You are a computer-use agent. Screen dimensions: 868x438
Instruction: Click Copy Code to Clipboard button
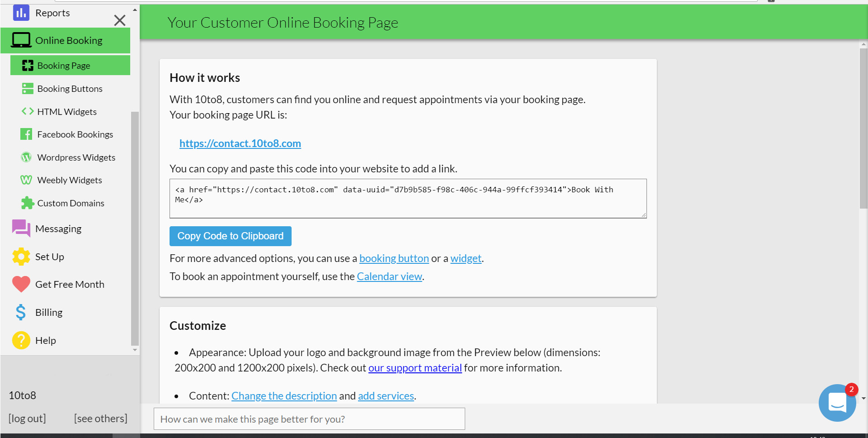(231, 236)
